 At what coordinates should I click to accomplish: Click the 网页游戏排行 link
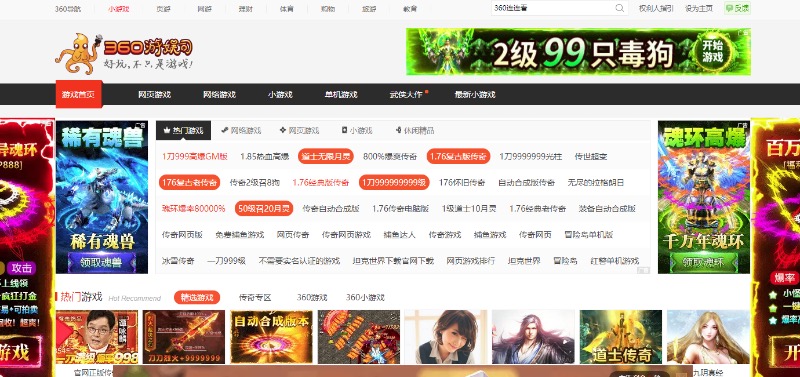point(471,261)
